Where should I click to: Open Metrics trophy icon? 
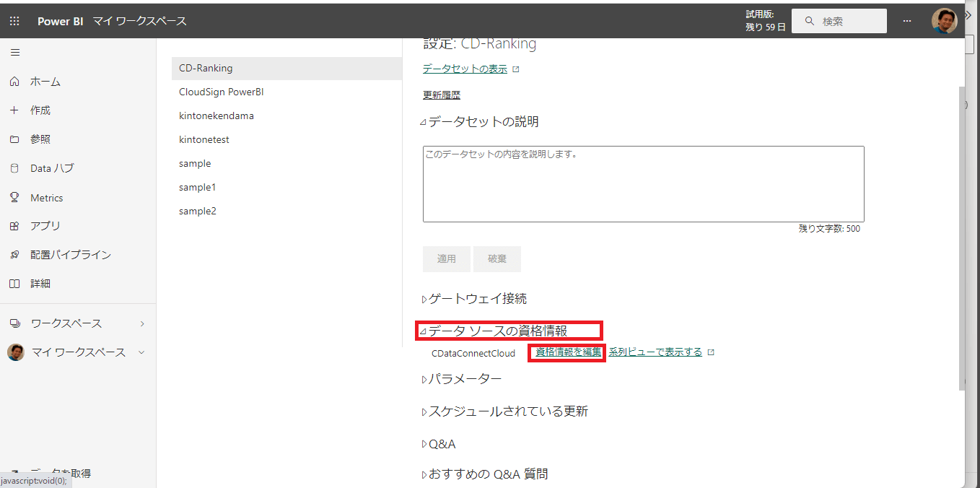click(x=14, y=197)
